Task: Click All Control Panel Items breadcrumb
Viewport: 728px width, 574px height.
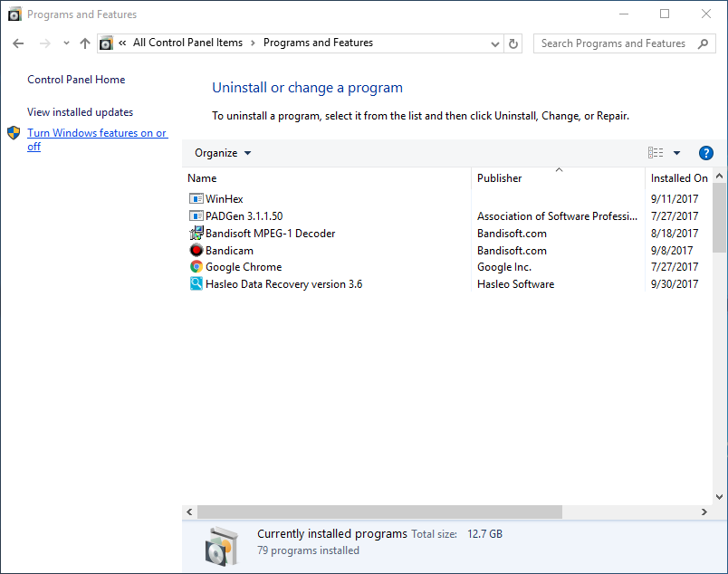Action: (x=187, y=43)
